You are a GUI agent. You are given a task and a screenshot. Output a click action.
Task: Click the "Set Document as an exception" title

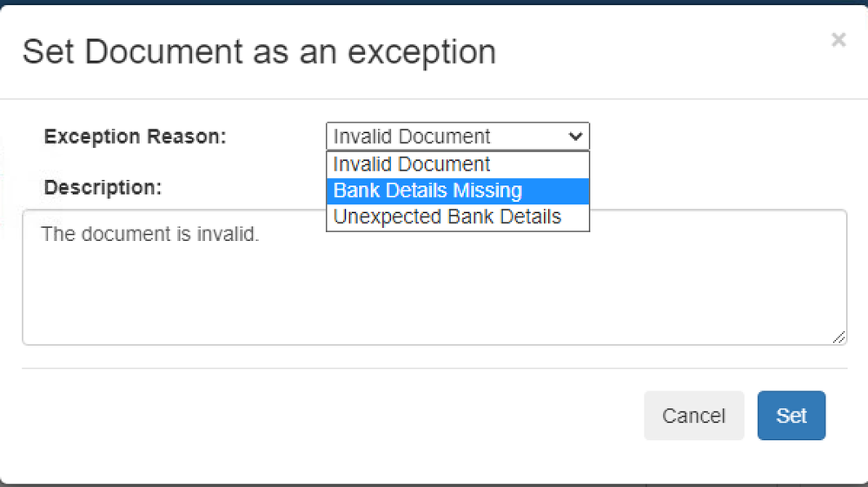(259, 52)
